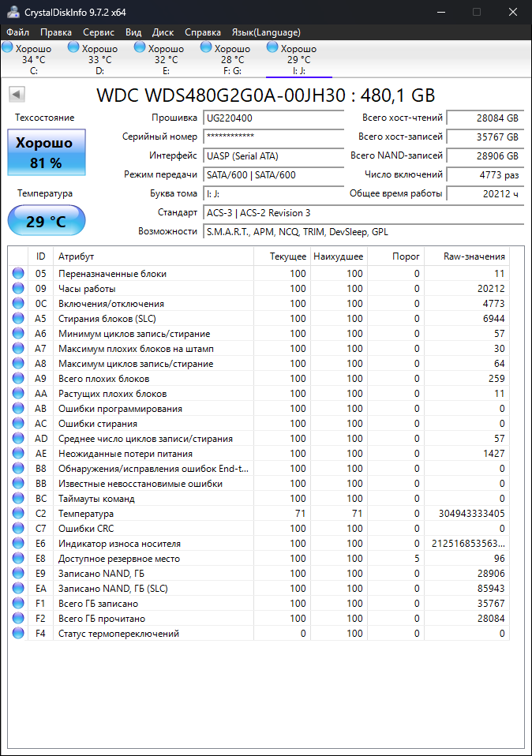
Task: Select disk F: G: at 28 °C
Action: (233, 60)
